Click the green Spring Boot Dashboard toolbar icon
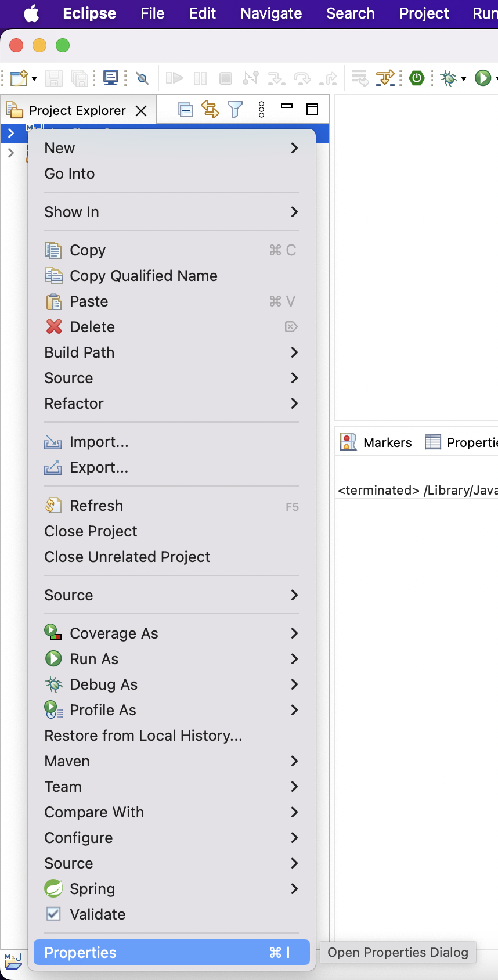Viewport: 498px width, 980px height. click(x=417, y=78)
